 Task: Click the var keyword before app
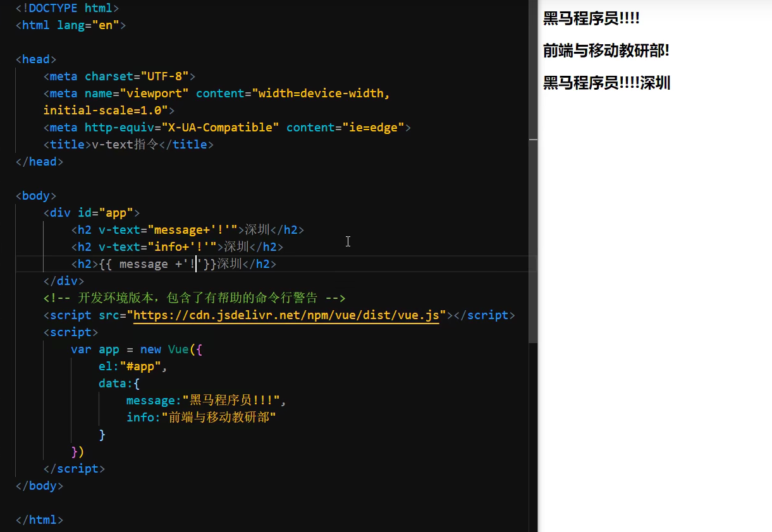coord(81,349)
